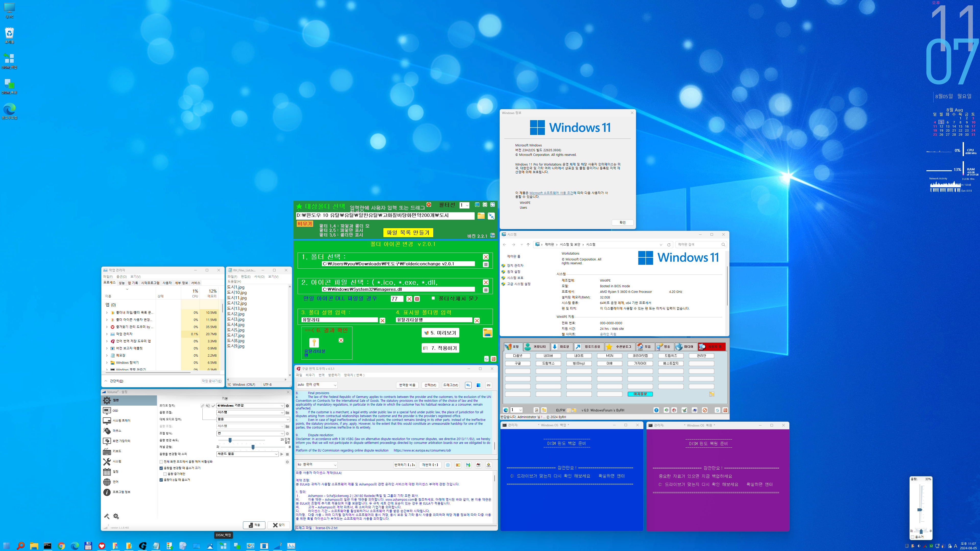Open the 시스템 트레이 section in Volume² settings
This screenshot has width=980, height=551.
tap(129, 421)
